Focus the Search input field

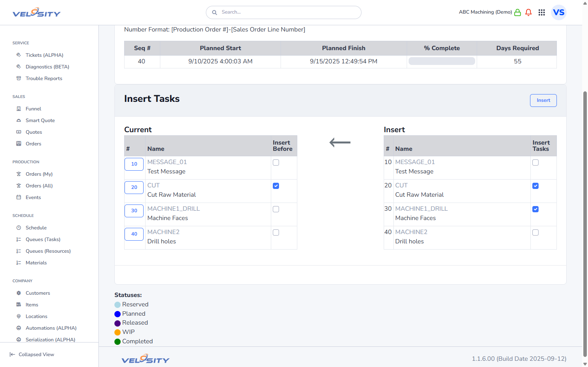pyautogui.click(x=288, y=12)
